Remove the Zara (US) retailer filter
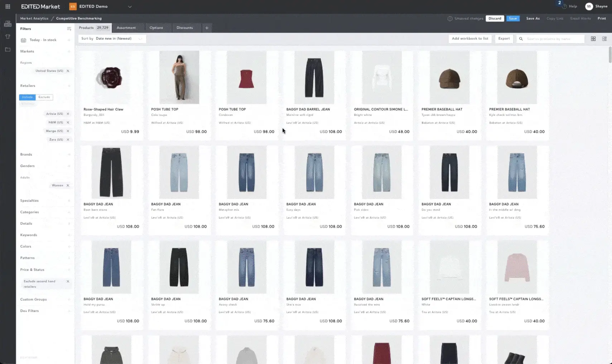This screenshot has height=364, width=612. [x=68, y=140]
